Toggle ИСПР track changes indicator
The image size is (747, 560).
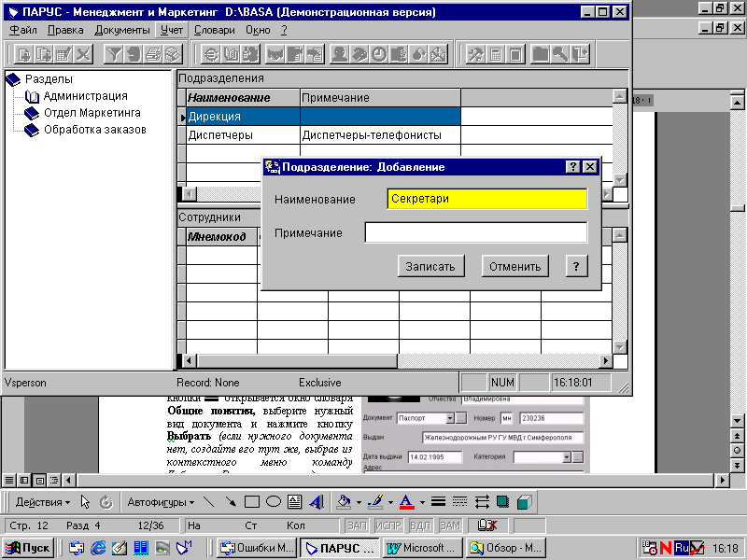pyautogui.click(x=388, y=525)
